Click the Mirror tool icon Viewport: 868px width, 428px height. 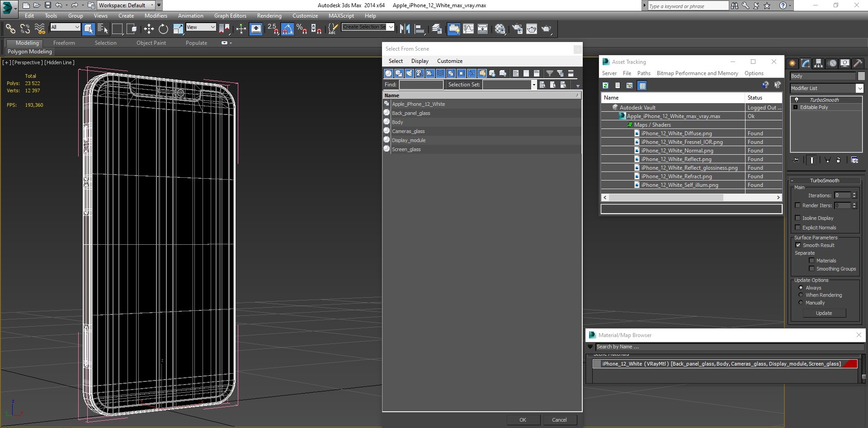tap(405, 29)
